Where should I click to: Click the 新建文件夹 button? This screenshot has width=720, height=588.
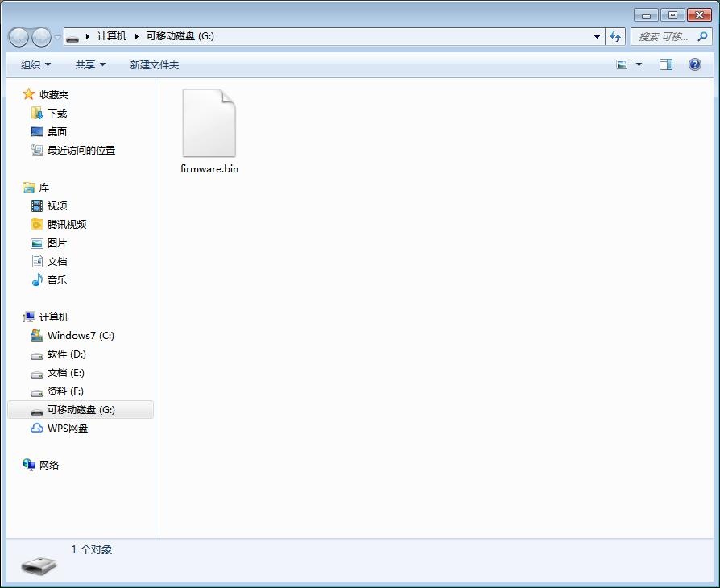tap(155, 64)
